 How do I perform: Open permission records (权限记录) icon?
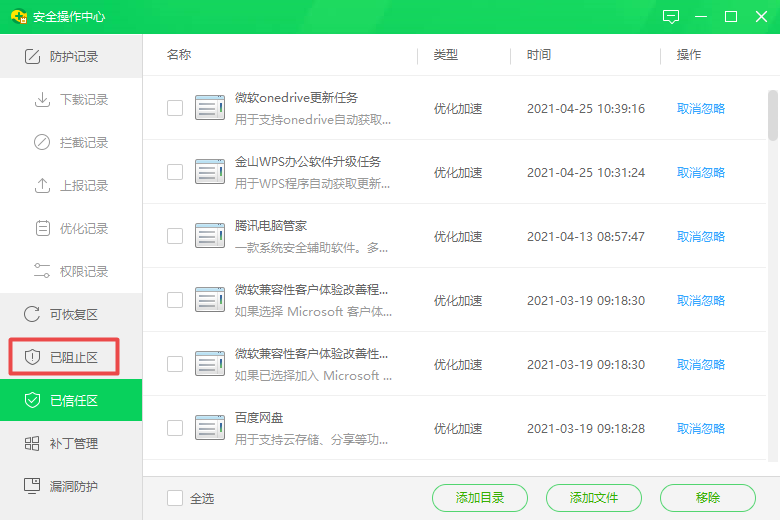pyautogui.click(x=42, y=272)
